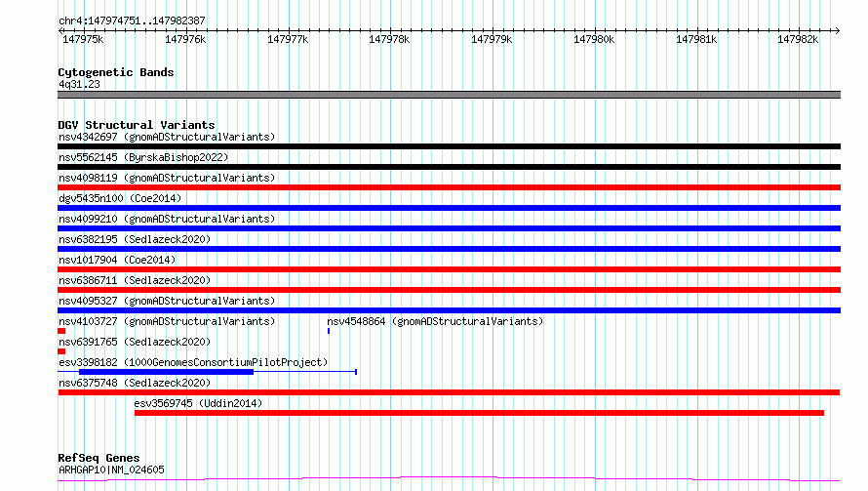Click the 147977k ruler tick label
The image size is (868, 491).
click(x=288, y=39)
